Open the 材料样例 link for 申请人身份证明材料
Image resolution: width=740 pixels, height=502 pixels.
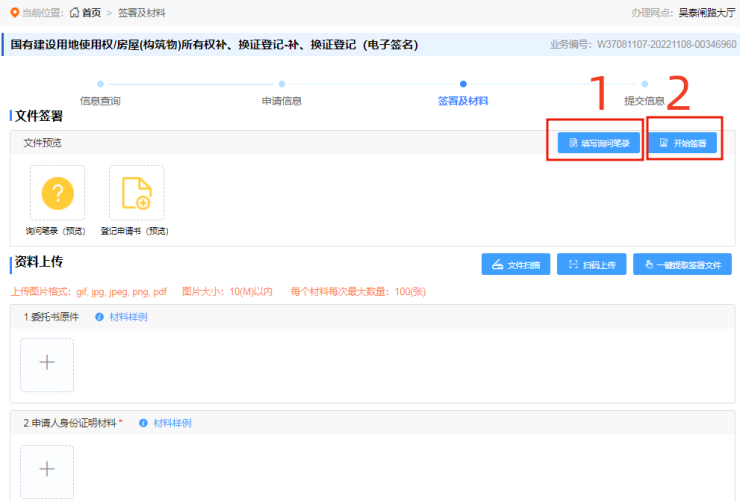point(172,423)
